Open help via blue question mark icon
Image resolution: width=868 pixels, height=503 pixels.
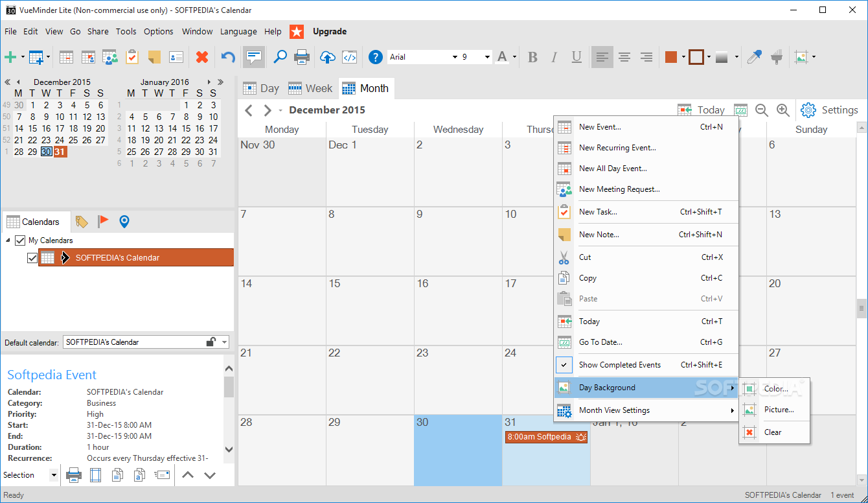[376, 57]
